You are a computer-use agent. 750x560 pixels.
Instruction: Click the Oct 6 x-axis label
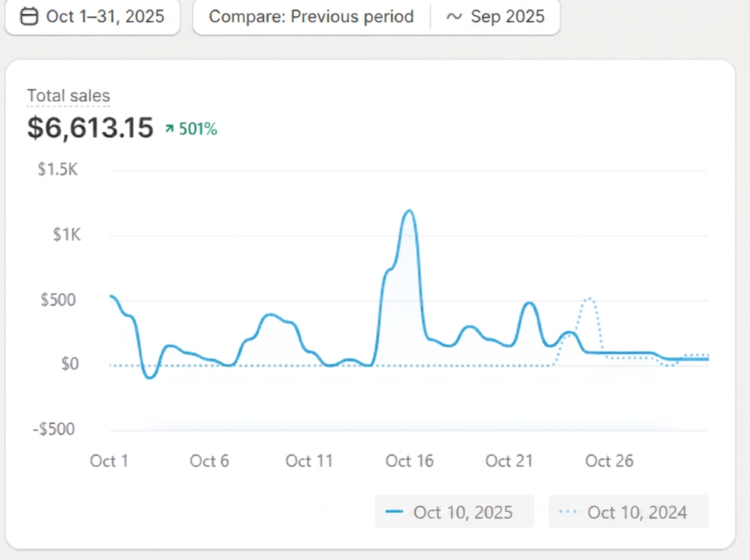(209, 461)
